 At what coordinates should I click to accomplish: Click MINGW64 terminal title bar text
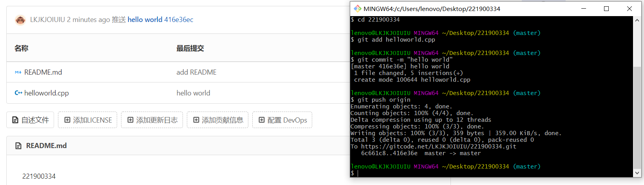click(432, 9)
